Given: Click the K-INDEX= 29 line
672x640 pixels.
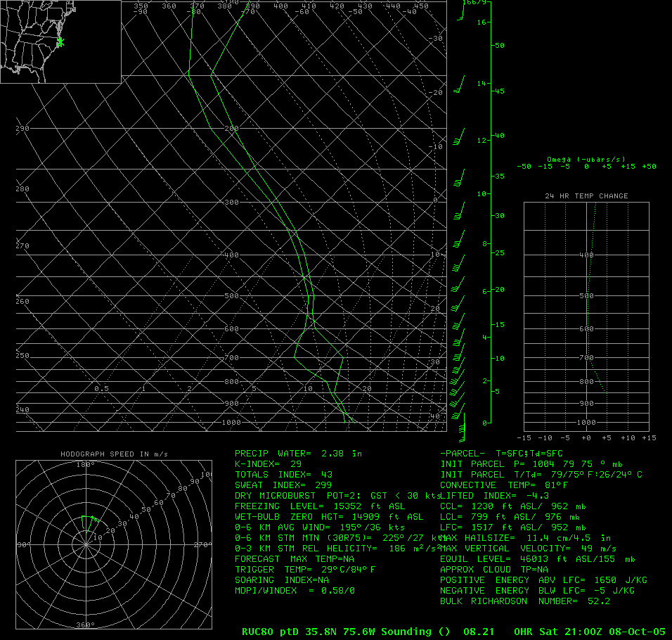Looking at the screenshot, I should point(268,463).
